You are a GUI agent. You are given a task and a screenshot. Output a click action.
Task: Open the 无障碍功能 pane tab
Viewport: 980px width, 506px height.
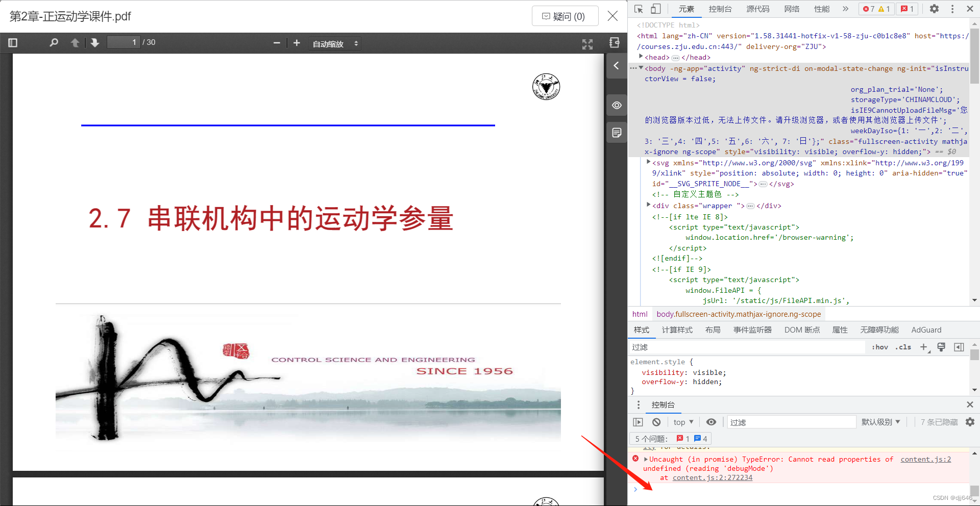[879, 330]
